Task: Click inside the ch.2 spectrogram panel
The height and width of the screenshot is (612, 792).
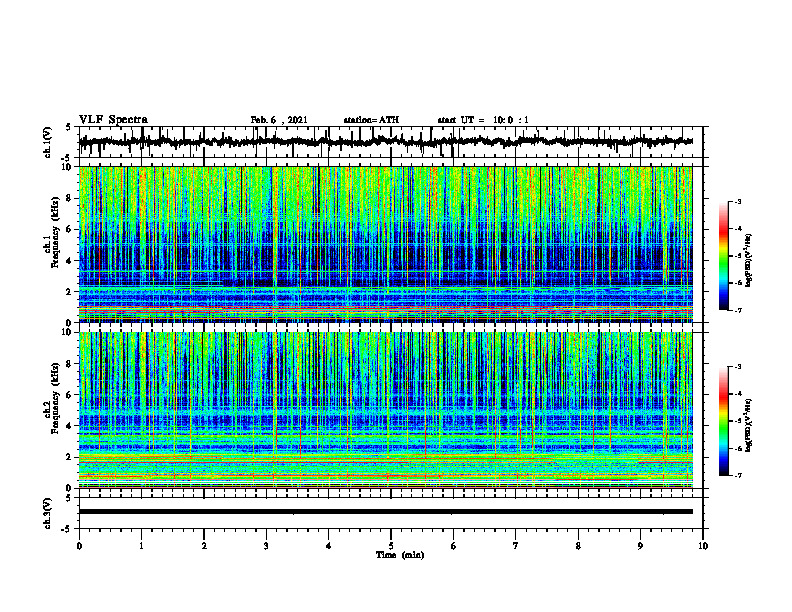Action: pos(385,410)
